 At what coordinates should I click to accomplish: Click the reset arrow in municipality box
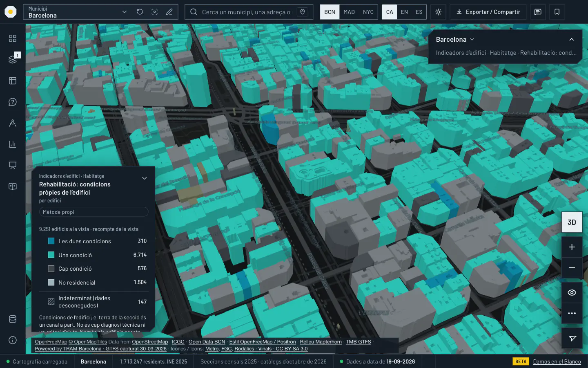coord(140,12)
